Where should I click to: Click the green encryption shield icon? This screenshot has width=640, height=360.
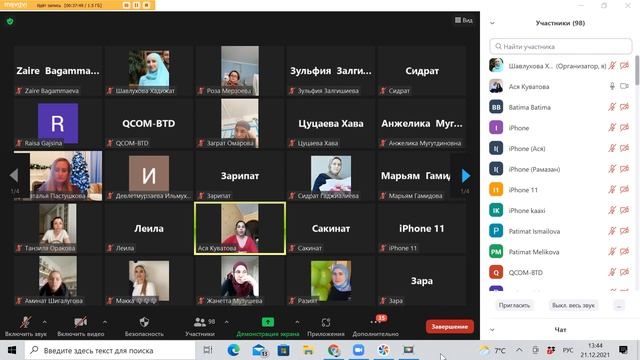tap(10, 21)
